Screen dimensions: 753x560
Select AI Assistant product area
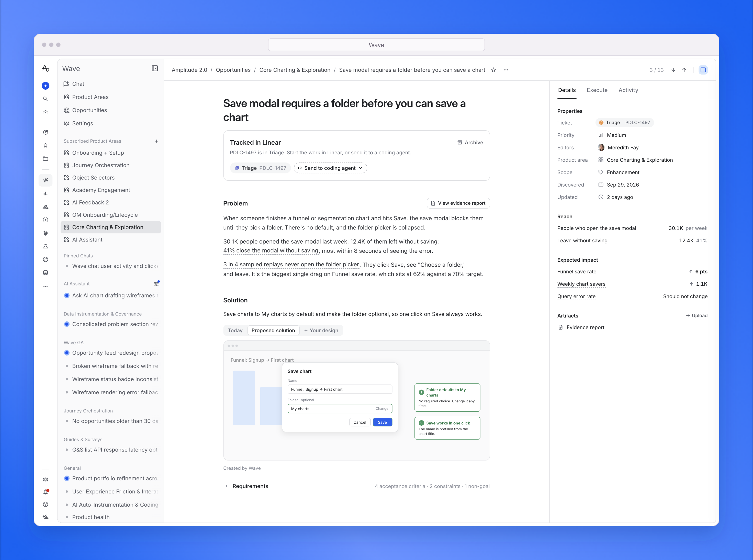[x=111, y=240]
